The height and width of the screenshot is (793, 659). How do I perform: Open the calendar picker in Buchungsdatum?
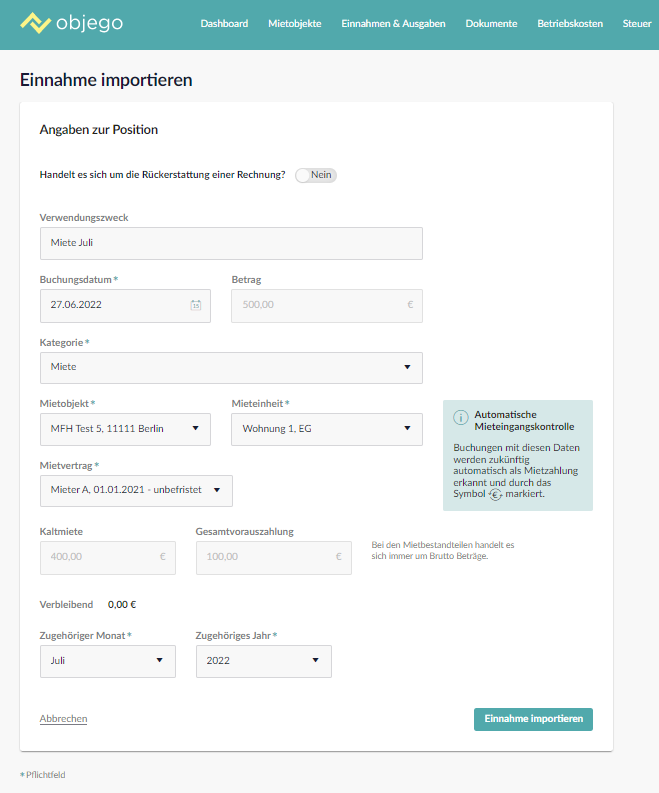click(x=196, y=305)
